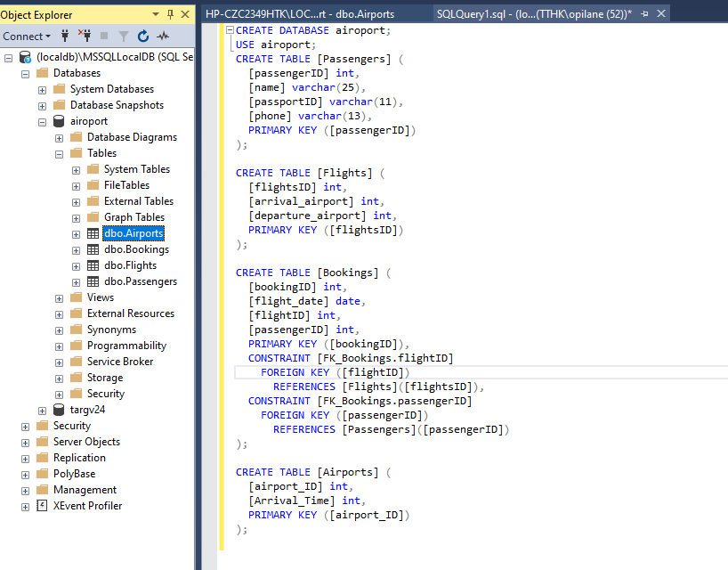The height and width of the screenshot is (570, 728).
Task: Click the targv24 database cylinder icon
Action: pyautogui.click(x=59, y=410)
